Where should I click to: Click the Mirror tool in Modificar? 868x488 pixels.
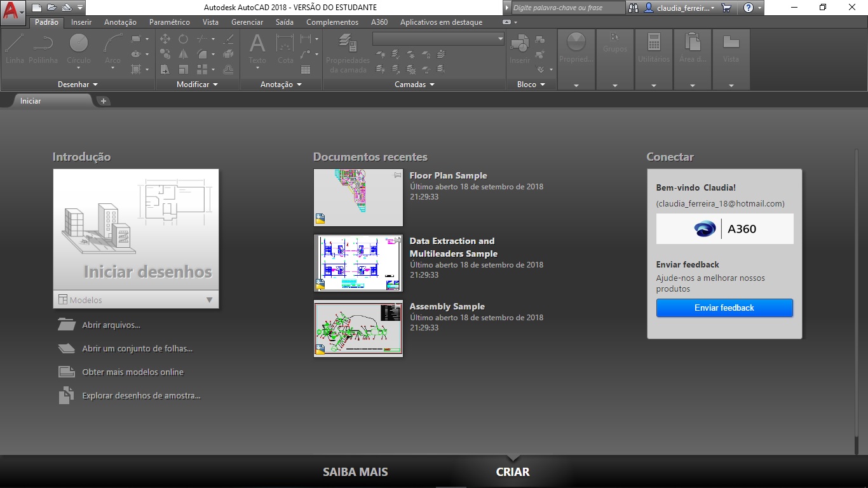coord(183,54)
